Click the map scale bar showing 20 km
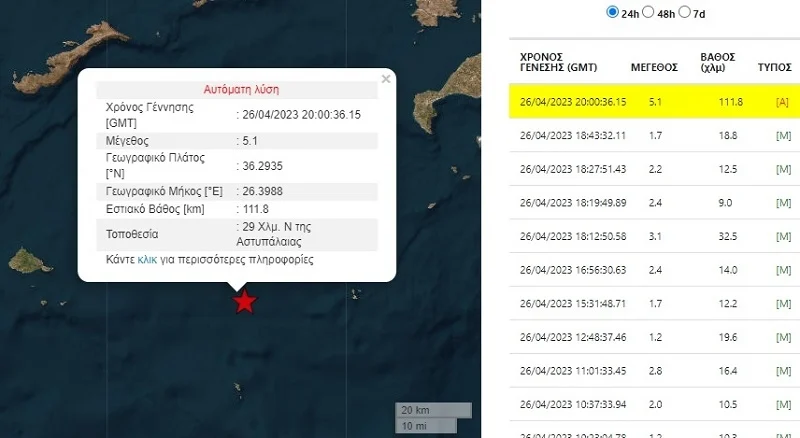The height and width of the screenshot is (438, 800). click(432, 410)
